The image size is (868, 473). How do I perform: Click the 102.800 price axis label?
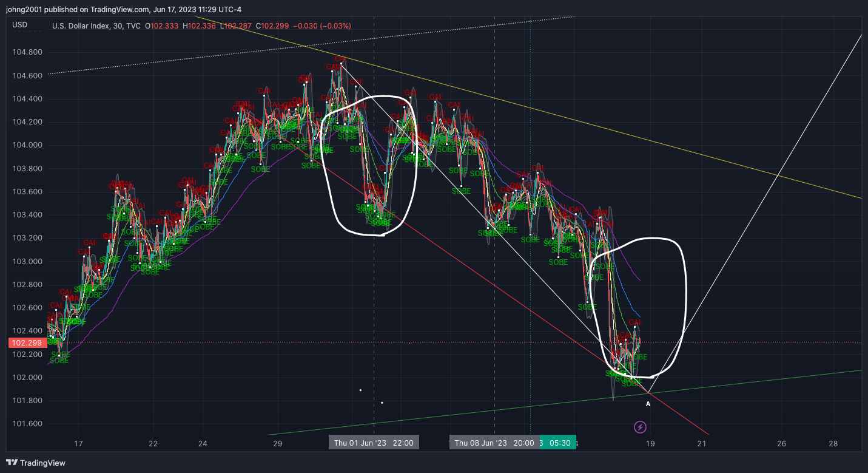click(x=27, y=284)
